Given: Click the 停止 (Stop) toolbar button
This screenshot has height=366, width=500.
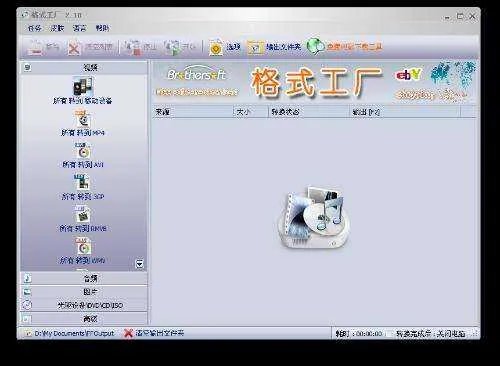Looking at the screenshot, I should pyautogui.click(x=140, y=47).
